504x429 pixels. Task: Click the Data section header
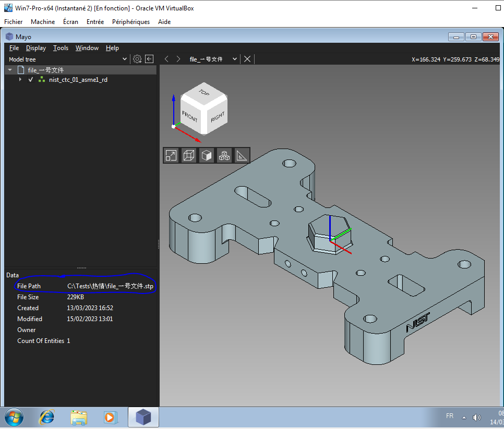coord(13,275)
